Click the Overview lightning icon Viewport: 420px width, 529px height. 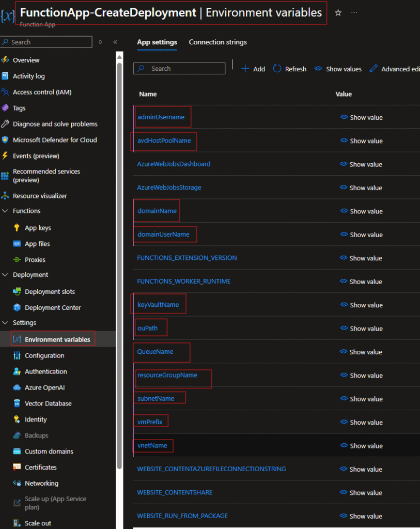tap(5, 60)
